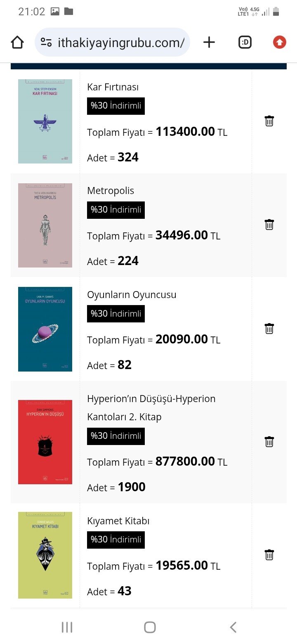The height and width of the screenshot is (644, 297).
Task: Tap trash icon beside Oyunların Oyuncusu
Action: coord(269,329)
